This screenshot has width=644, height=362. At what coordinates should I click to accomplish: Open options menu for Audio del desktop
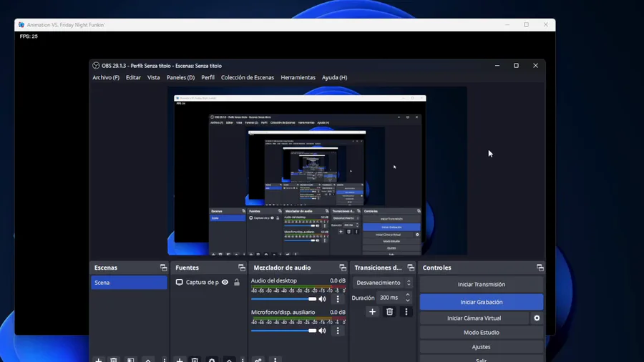tap(338, 299)
